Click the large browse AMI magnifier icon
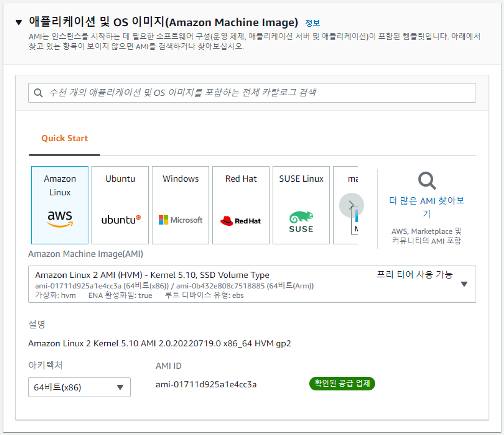Viewport: 504px width, 435px height. (x=427, y=180)
